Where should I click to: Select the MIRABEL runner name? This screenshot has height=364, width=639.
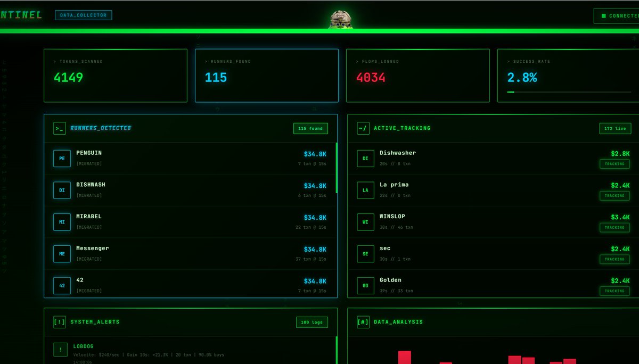point(89,217)
